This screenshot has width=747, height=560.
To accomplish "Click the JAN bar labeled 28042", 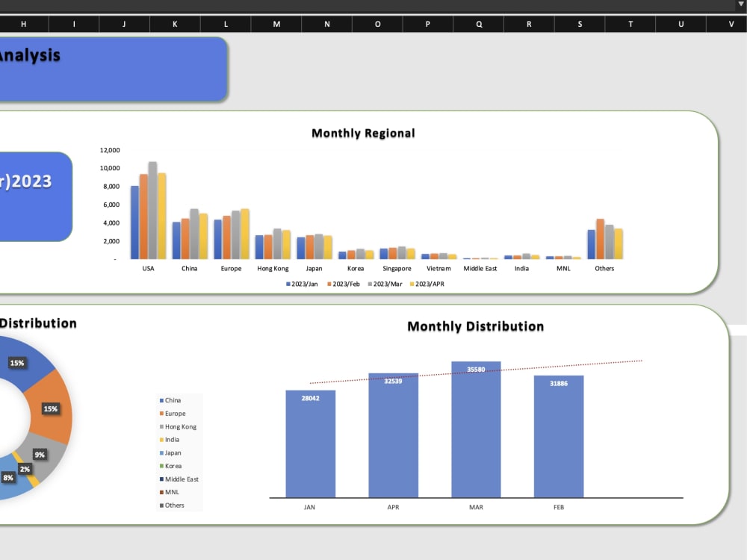I will 310,441.
